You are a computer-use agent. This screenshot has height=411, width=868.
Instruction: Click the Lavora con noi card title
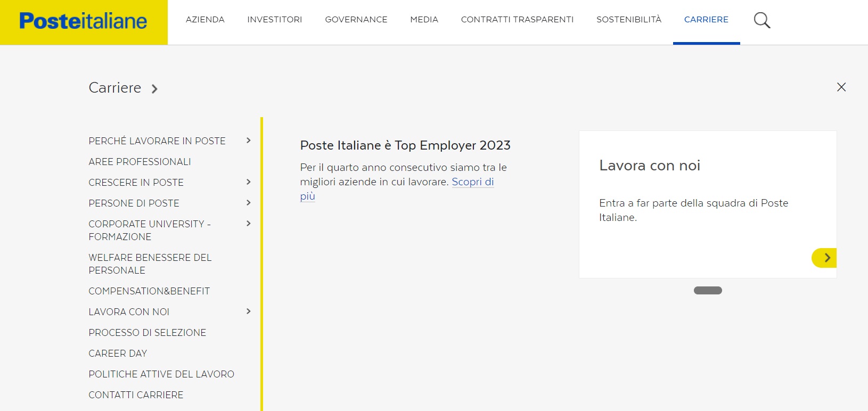(650, 166)
